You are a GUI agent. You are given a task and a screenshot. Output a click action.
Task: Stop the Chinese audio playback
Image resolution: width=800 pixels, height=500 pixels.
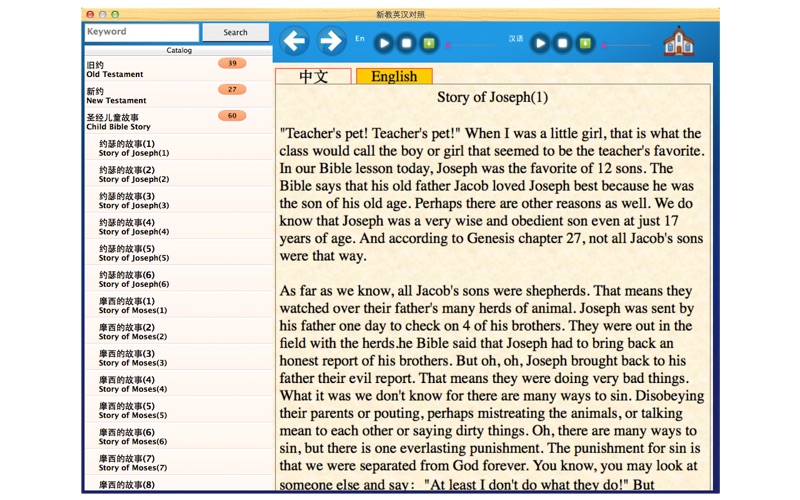click(563, 43)
